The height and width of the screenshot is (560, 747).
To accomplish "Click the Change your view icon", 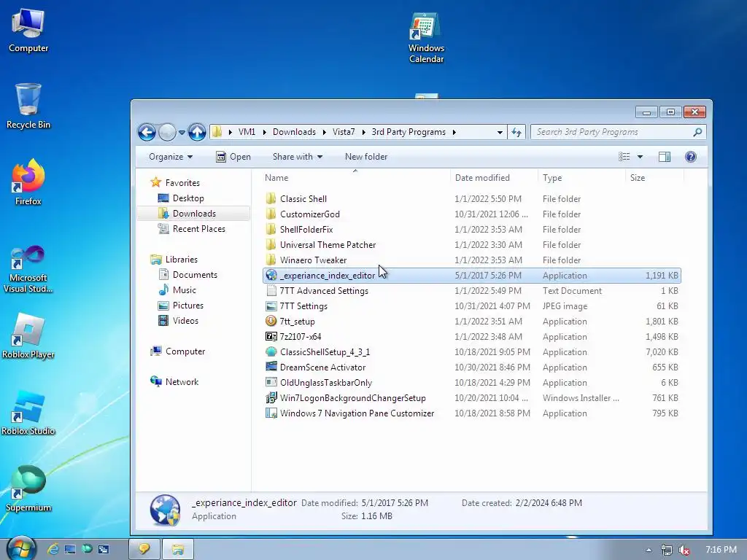I will (x=624, y=157).
